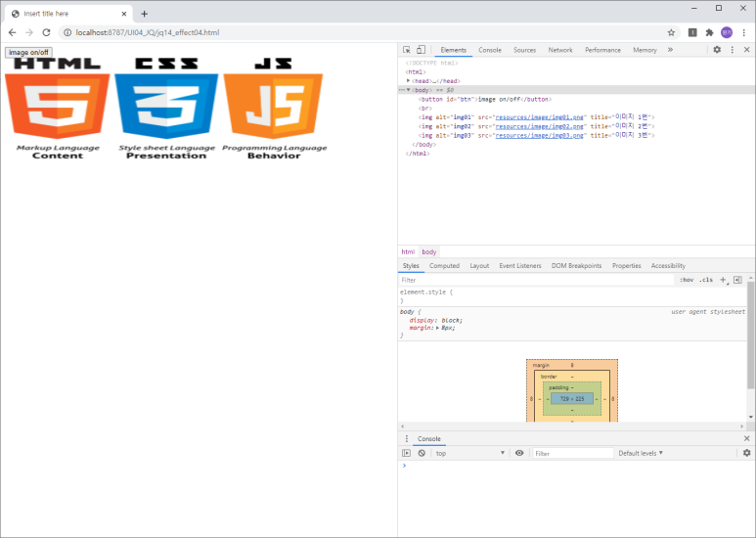Click the HTML5 logo image
Viewport: 756px width, 538px height.
pos(58,109)
